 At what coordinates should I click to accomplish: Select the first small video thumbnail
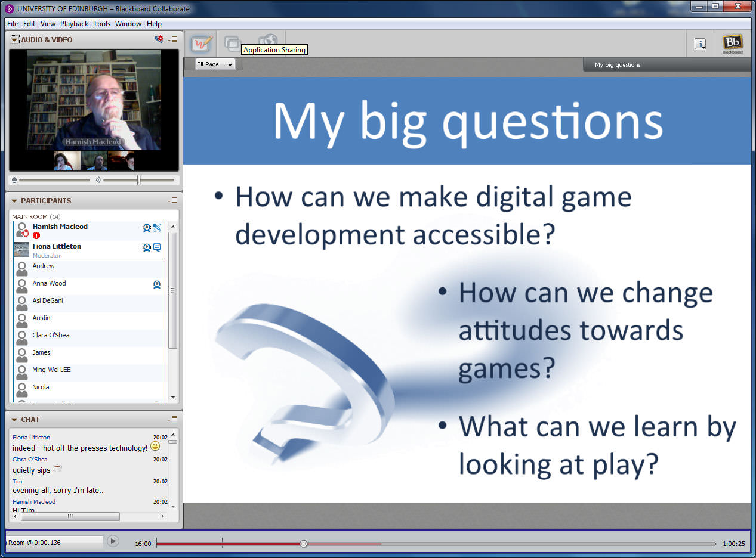tap(67, 161)
